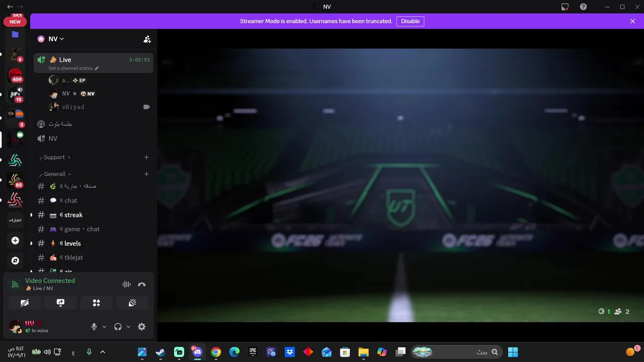
Task: Show participants count on stream
Action: click(622, 312)
